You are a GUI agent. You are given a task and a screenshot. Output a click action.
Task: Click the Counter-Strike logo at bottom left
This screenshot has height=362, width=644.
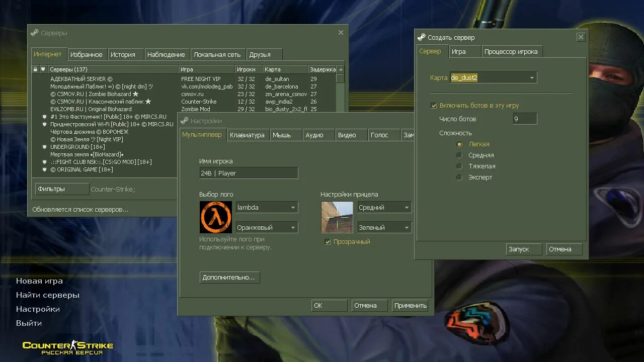[68, 347]
